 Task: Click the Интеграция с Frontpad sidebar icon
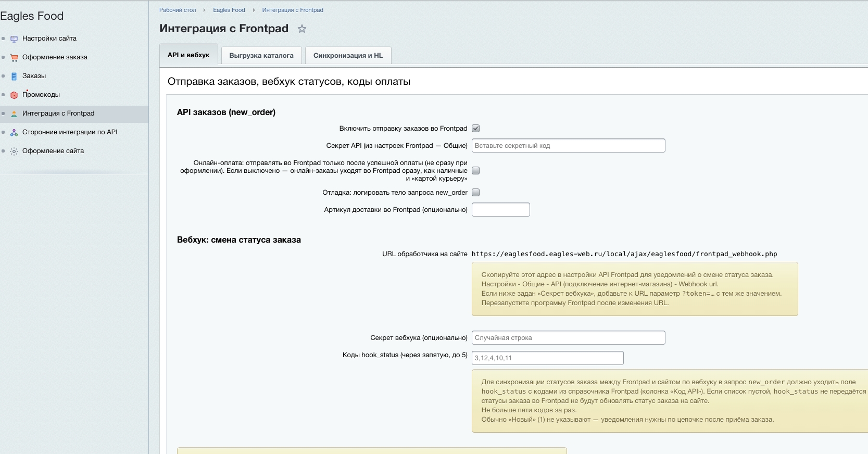[x=14, y=114]
